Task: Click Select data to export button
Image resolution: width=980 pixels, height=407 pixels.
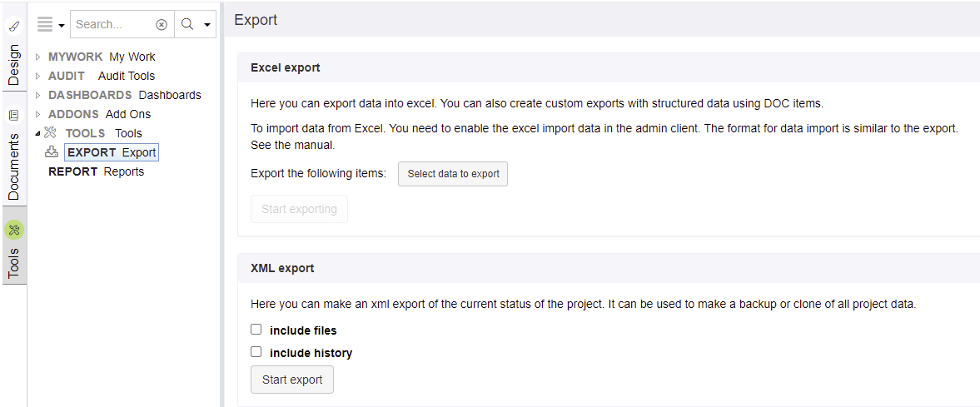Action: pyautogui.click(x=453, y=174)
